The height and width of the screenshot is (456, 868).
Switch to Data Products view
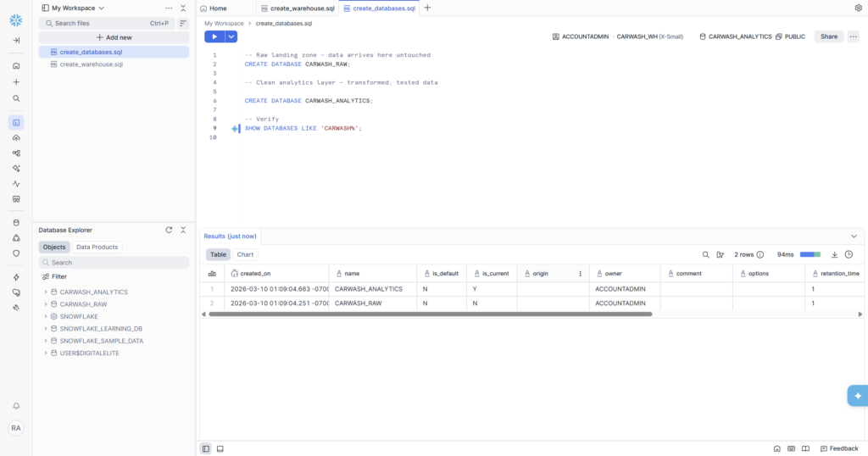[x=97, y=247]
